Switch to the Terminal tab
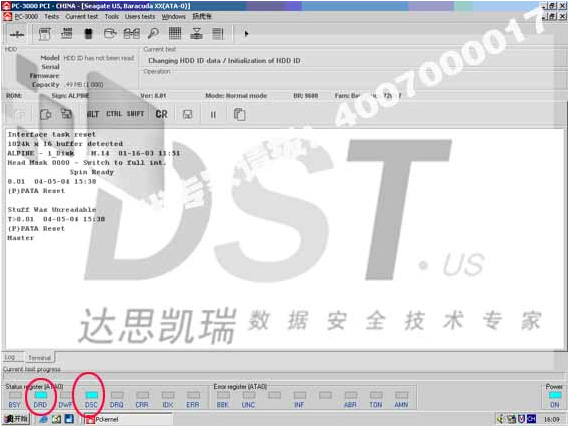 [x=40, y=358]
